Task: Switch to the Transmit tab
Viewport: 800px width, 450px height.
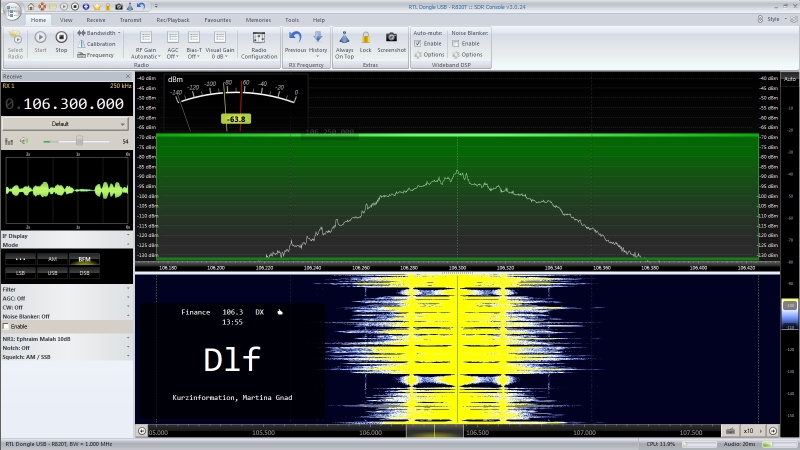Action: click(131, 20)
